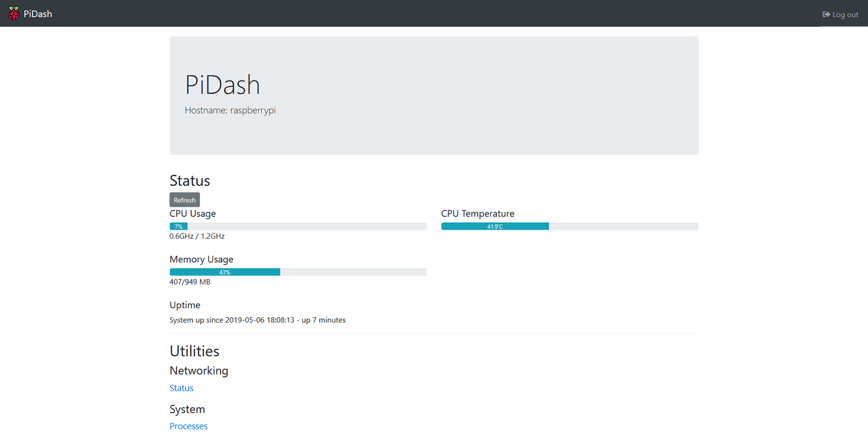Open the networking Status page
Image resolution: width=868 pixels, height=434 pixels.
click(x=181, y=388)
